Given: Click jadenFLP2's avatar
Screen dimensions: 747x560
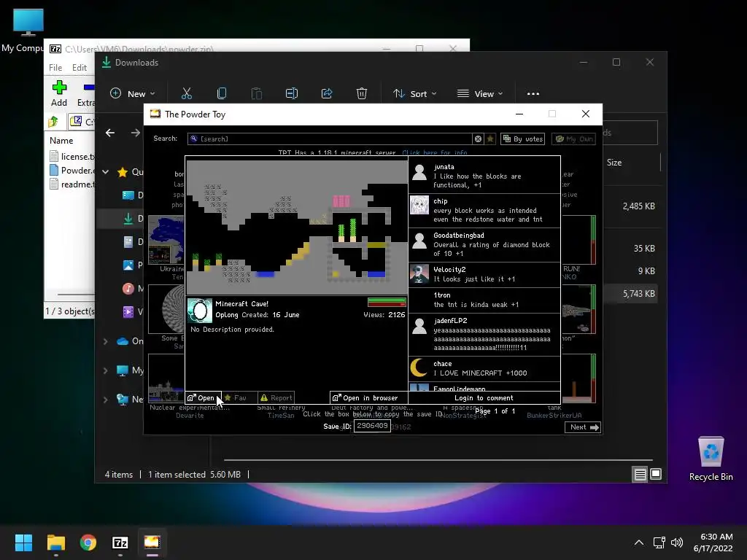Looking at the screenshot, I should pyautogui.click(x=419, y=326).
